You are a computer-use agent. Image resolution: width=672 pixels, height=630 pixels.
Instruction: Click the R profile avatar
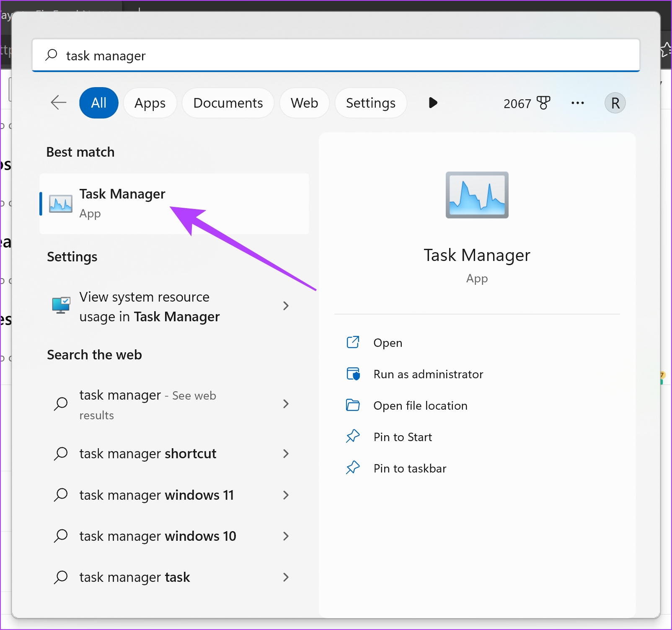click(615, 103)
